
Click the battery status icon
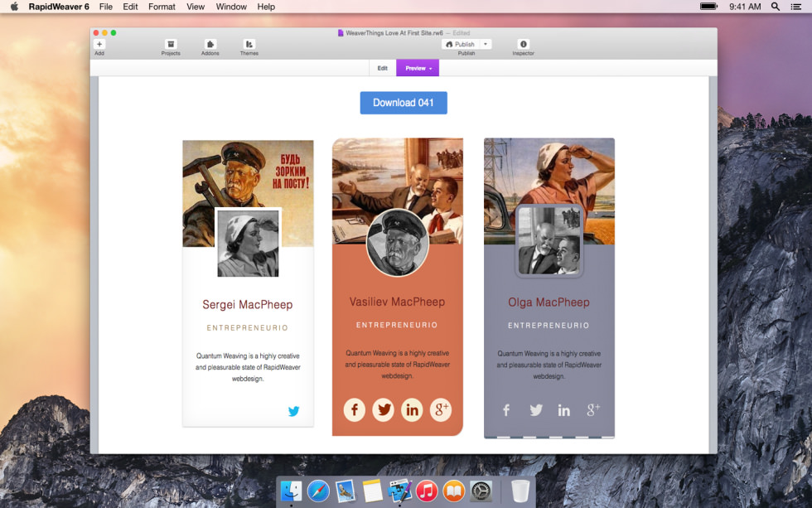[708, 7]
